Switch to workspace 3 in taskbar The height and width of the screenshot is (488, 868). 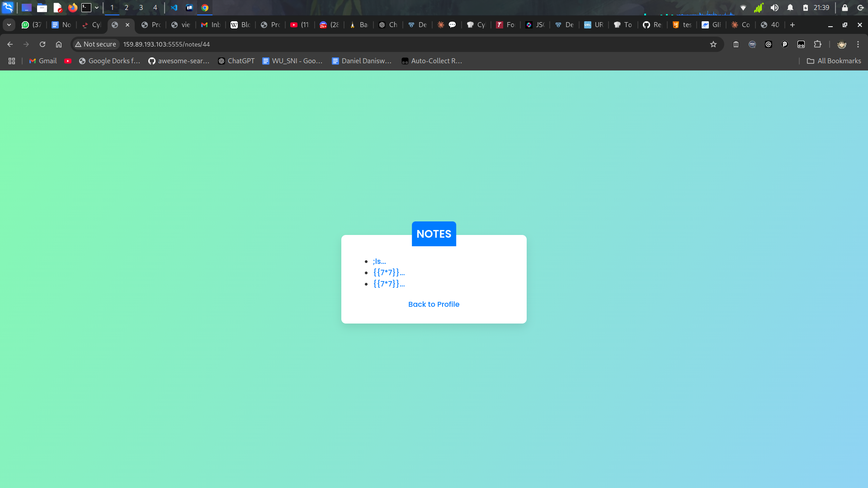coord(141,8)
